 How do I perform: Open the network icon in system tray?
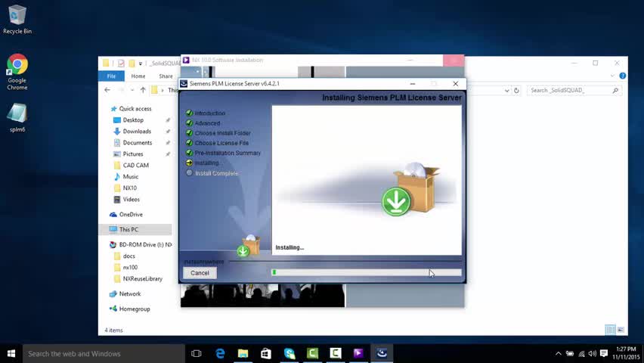(581, 353)
